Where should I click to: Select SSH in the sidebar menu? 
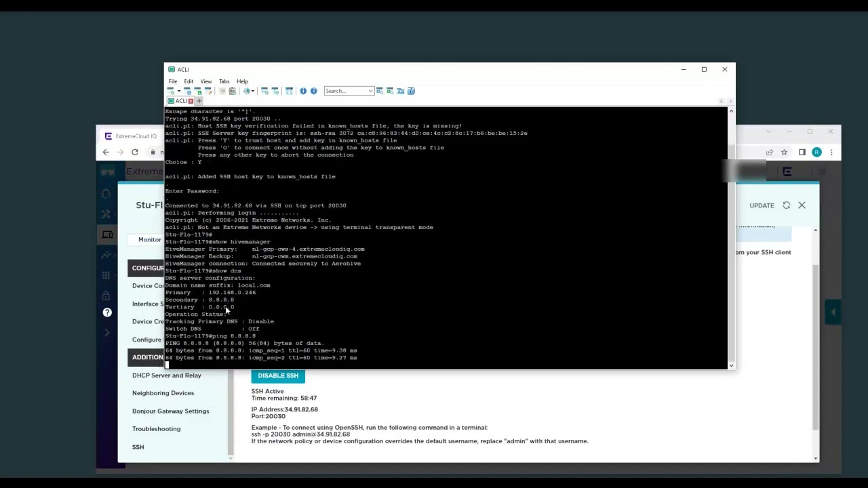tap(138, 447)
